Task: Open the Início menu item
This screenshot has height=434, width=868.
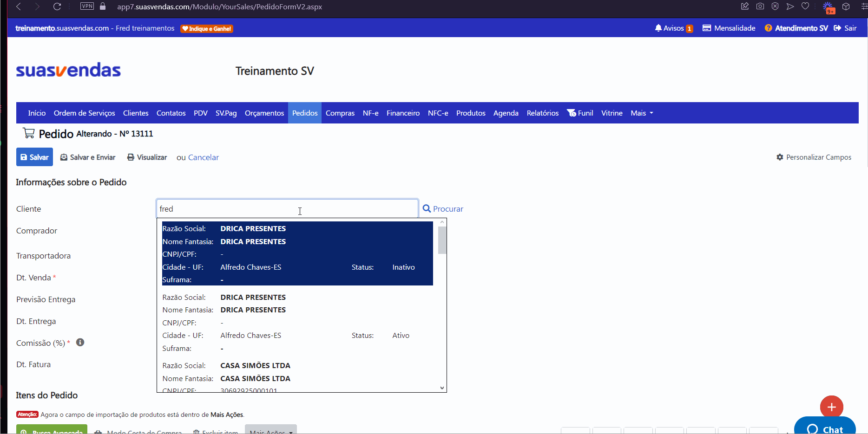Action: pos(37,113)
